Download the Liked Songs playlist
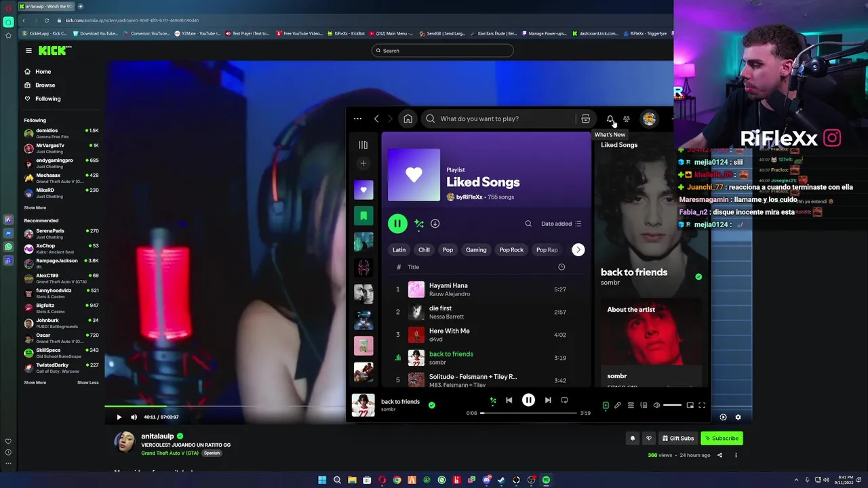 click(435, 224)
